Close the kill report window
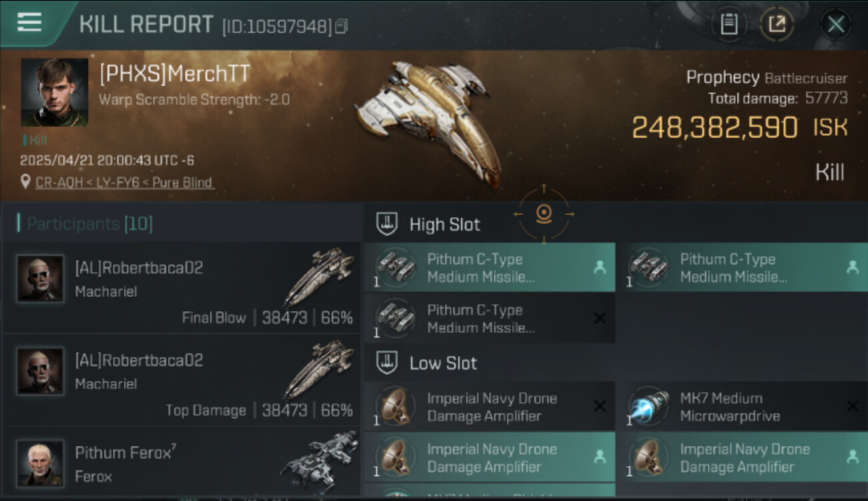Viewport: 868px width, 501px height. click(835, 25)
